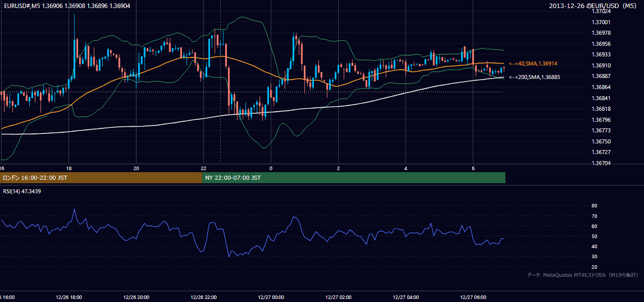Screen dimensions: 644x302
Task: Click the RSI scale value 30
Action: [595, 257]
